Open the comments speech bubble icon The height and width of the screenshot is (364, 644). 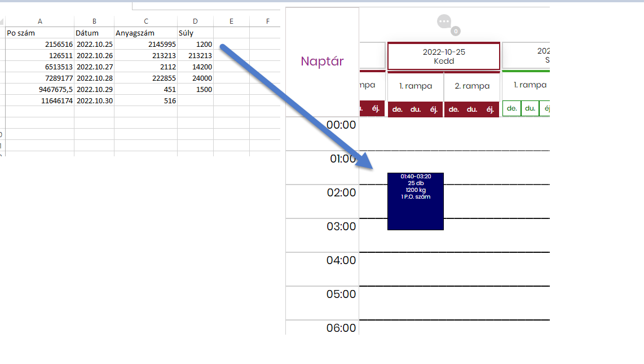point(444,22)
